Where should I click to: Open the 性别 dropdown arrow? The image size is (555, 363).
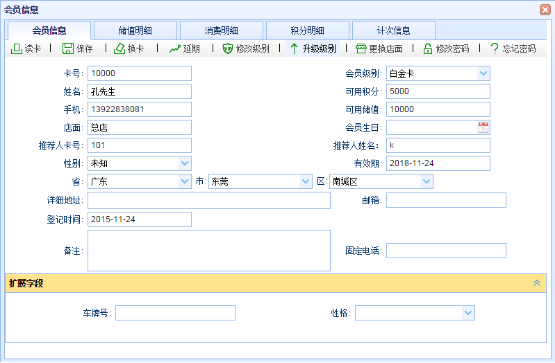[x=184, y=163]
